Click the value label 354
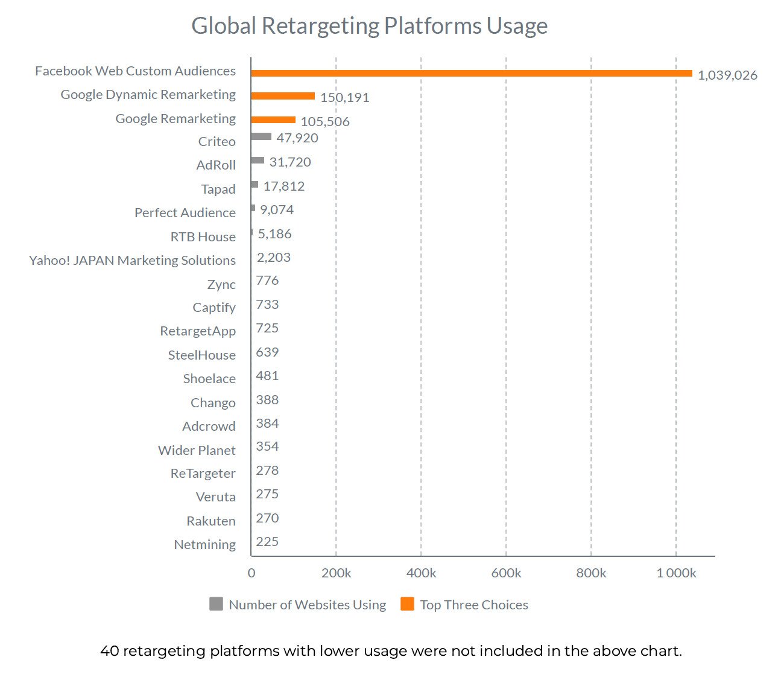This screenshot has width=784, height=689. (268, 446)
